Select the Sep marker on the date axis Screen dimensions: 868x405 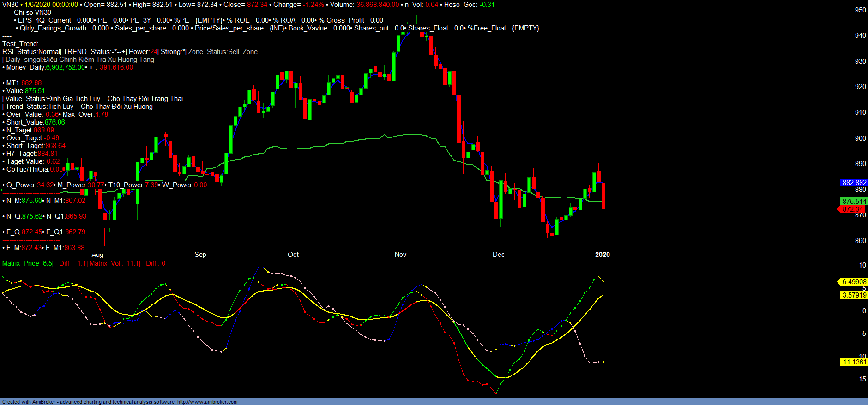(x=200, y=255)
